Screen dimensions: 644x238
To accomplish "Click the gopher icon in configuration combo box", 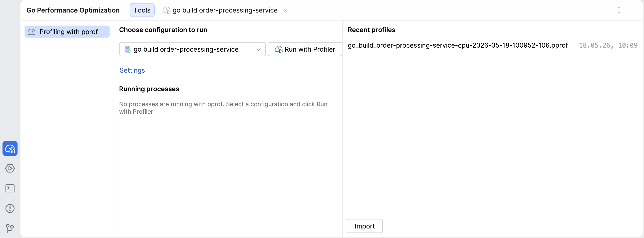I will click(128, 49).
